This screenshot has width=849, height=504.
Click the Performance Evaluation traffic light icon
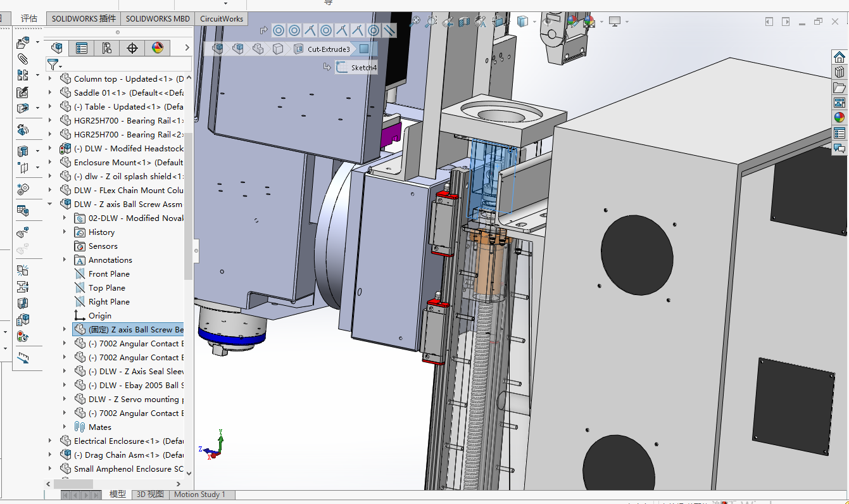[x=23, y=336]
